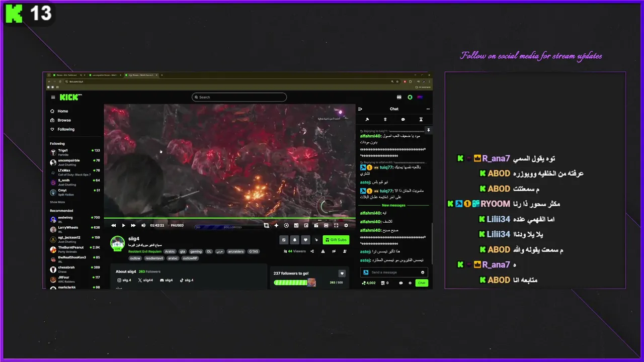Open the Resident Evil Requiem category link
This screenshot has height=362, width=644.
pos(145,251)
